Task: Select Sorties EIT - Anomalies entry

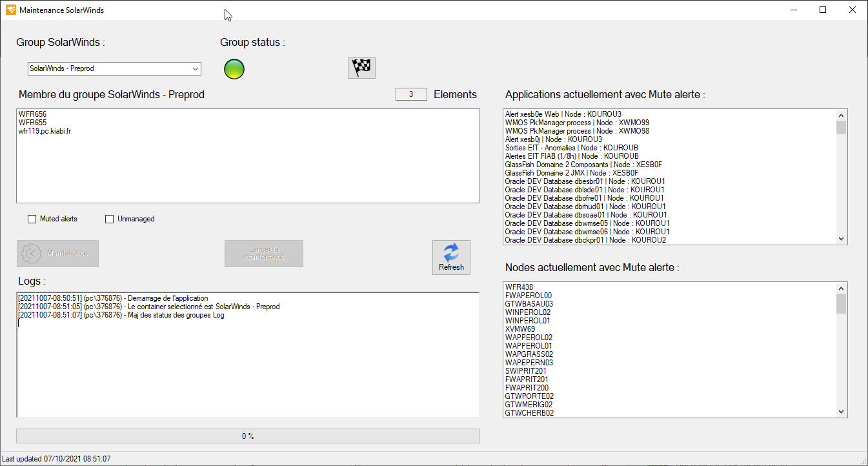Action: 572,148
